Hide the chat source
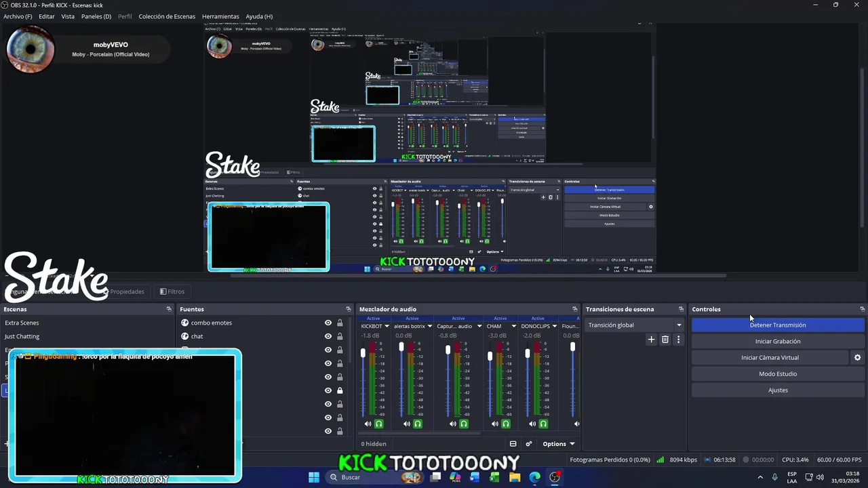This screenshot has width=868, height=488. click(328, 336)
